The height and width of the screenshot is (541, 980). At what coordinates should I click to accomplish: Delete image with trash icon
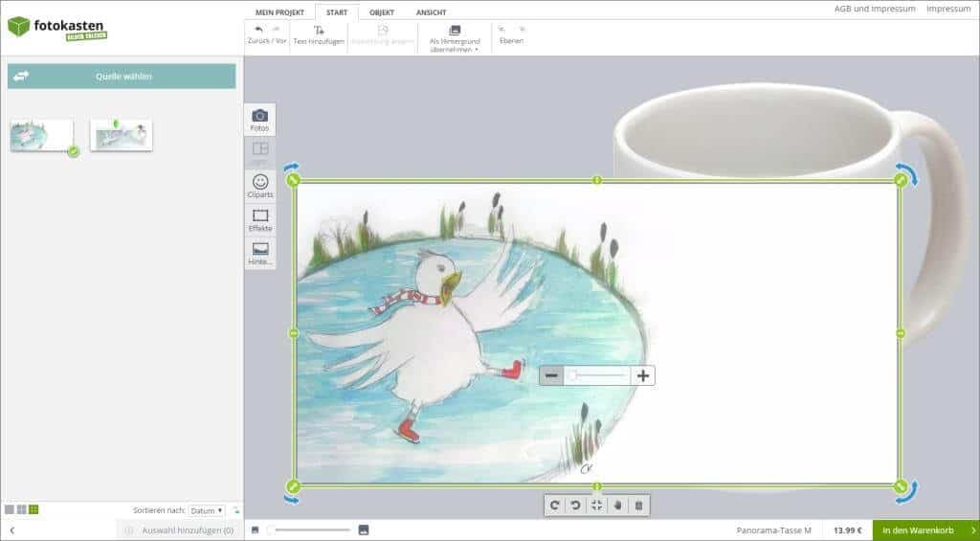pos(638,506)
